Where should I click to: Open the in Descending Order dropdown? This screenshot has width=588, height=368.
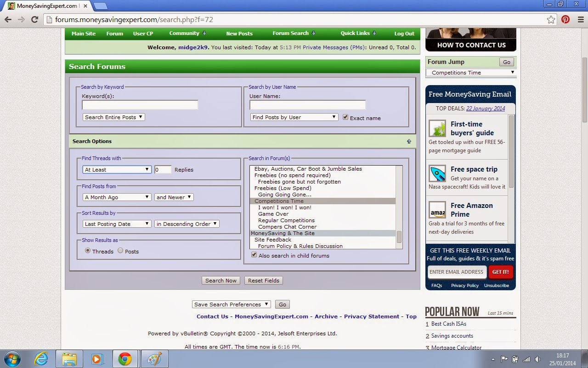click(187, 224)
